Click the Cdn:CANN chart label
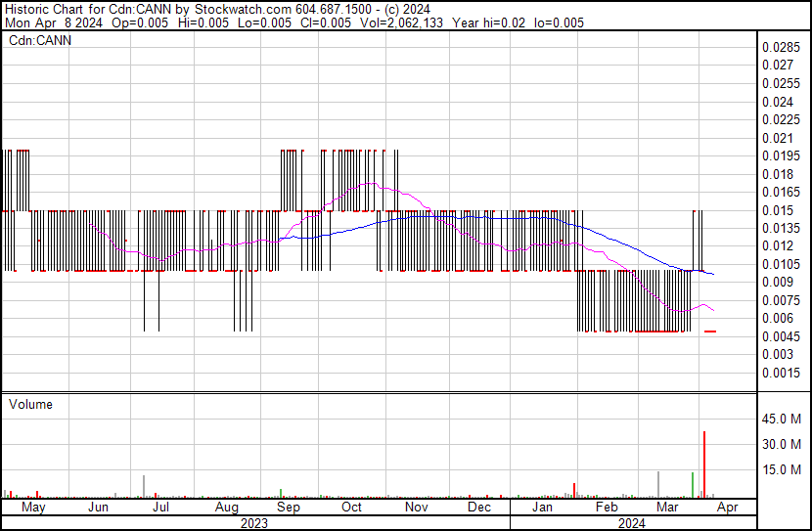Viewport: 812px width, 531px height. (40, 40)
